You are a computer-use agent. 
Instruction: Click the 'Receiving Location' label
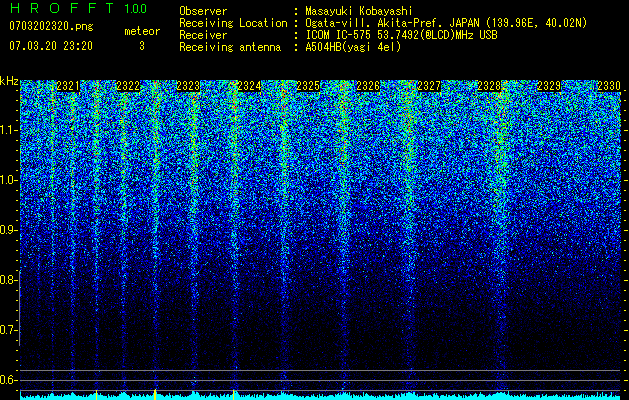[x=233, y=23]
